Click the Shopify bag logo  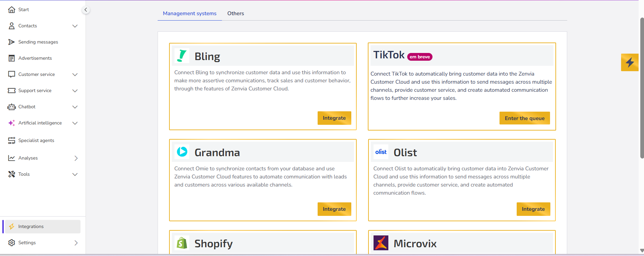[182, 243]
